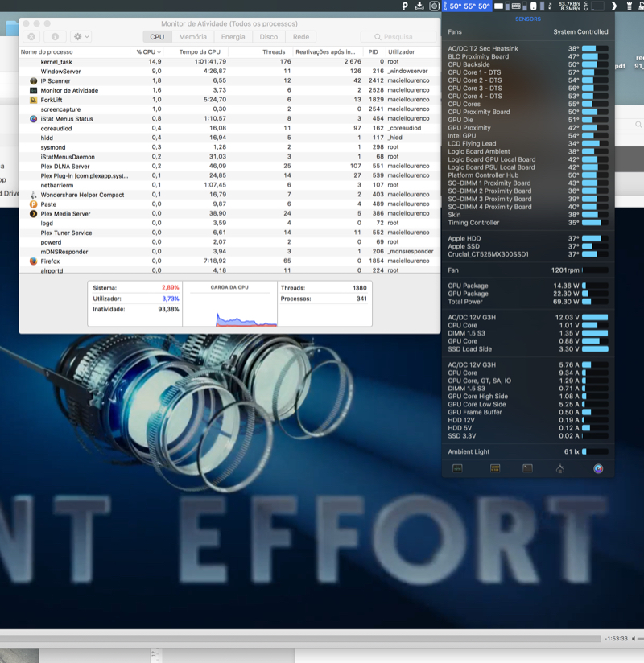
Task: Switch to the Memória tab
Action: tap(192, 37)
